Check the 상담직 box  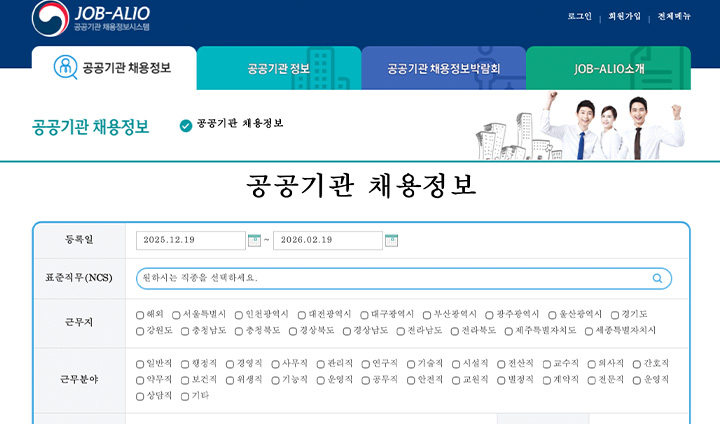tap(140, 396)
